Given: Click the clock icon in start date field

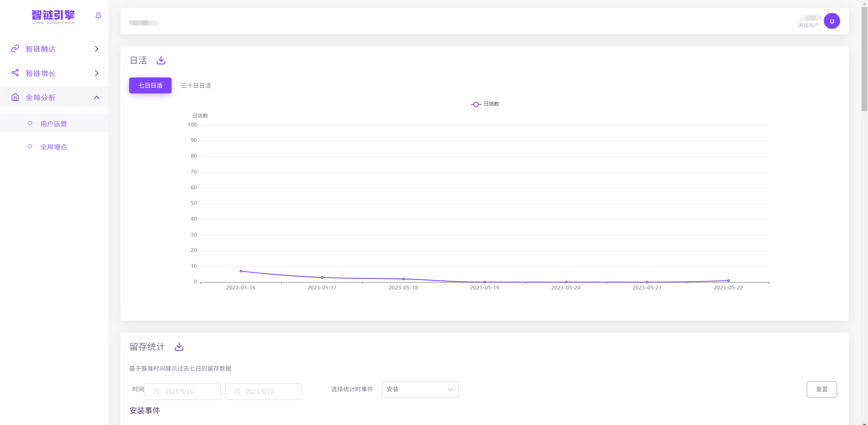Looking at the screenshot, I should click(157, 392).
